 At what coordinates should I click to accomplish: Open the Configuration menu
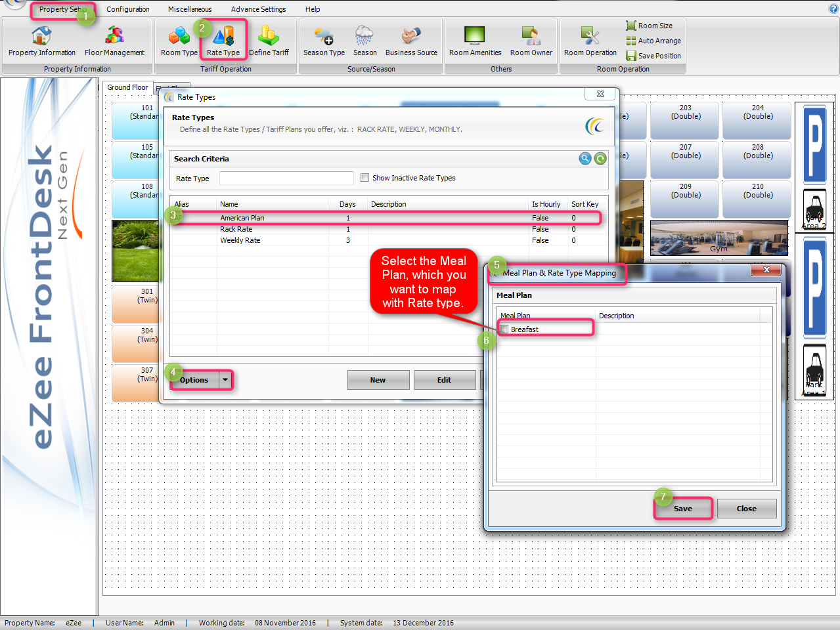point(128,9)
